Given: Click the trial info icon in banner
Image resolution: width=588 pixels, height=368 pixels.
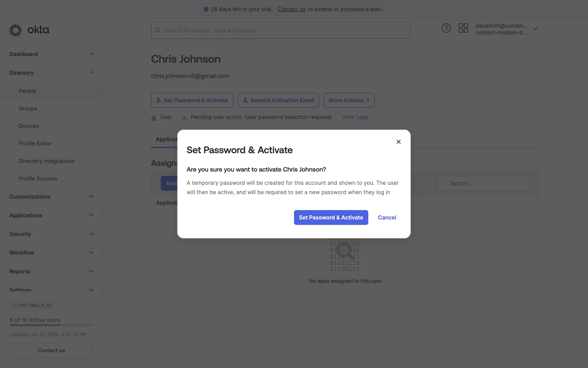Looking at the screenshot, I should click(x=206, y=9).
